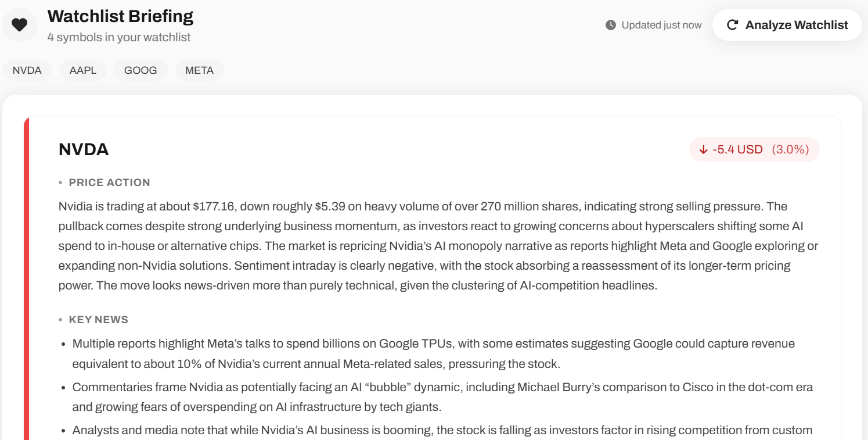The width and height of the screenshot is (868, 440).
Task: Click the heart watchlist icon
Action: [20, 25]
